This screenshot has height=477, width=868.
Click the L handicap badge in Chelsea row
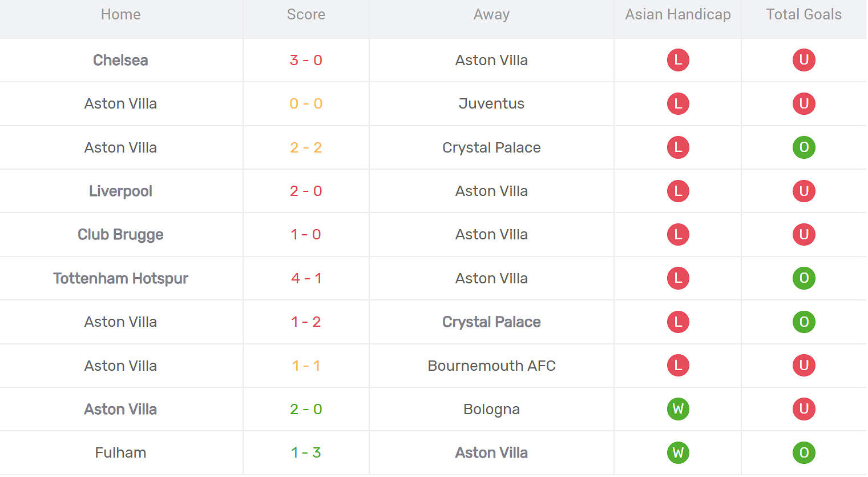[678, 60]
